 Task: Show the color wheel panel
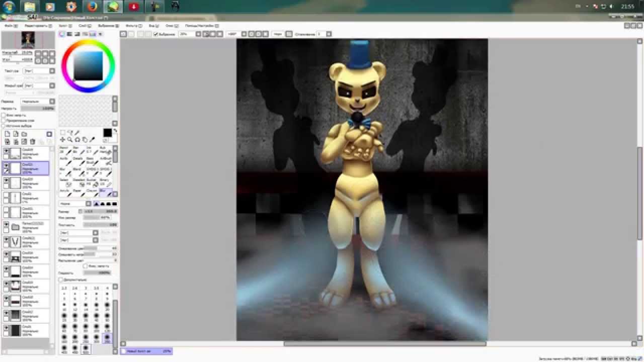62,34
